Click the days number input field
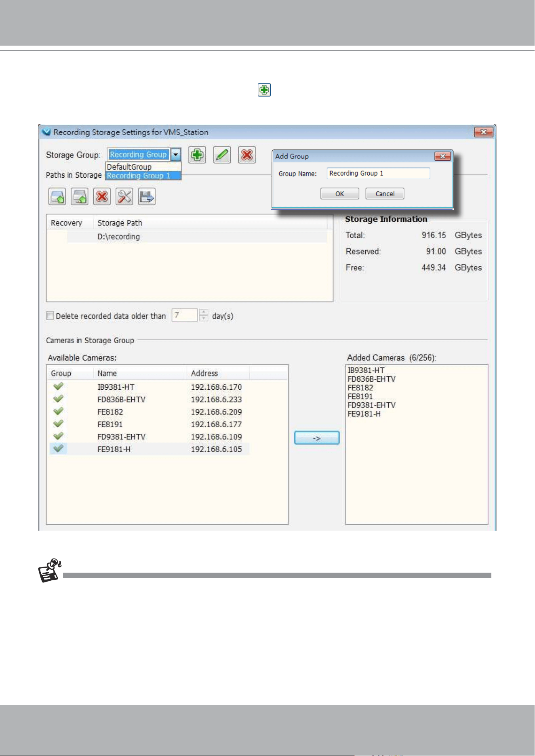 pyautogui.click(x=185, y=315)
